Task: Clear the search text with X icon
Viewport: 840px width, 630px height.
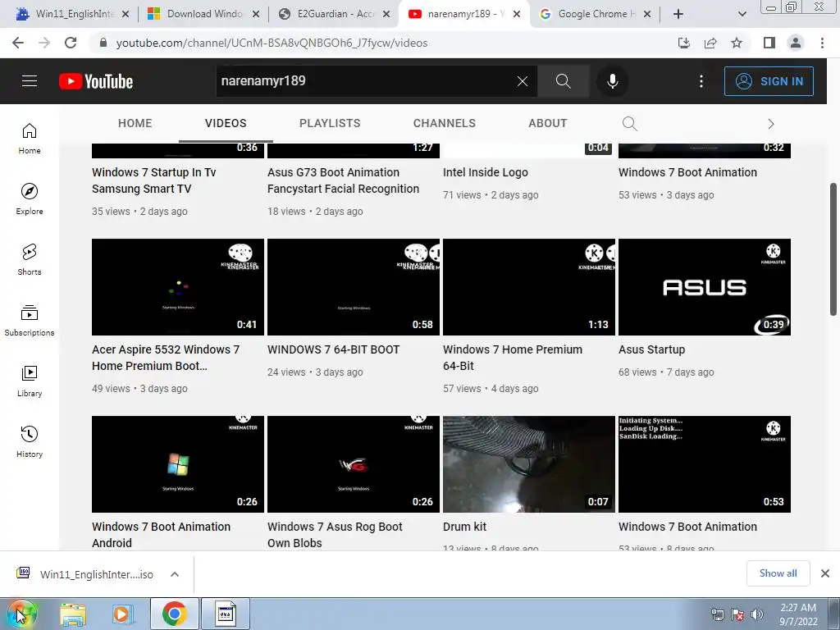Action: point(523,81)
